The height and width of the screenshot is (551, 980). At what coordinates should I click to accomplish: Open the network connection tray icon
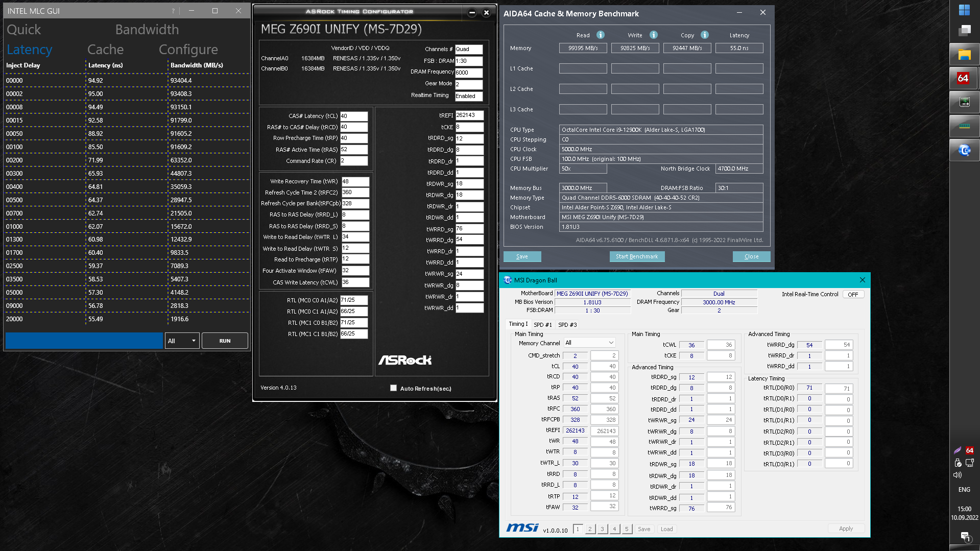(x=970, y=463)
